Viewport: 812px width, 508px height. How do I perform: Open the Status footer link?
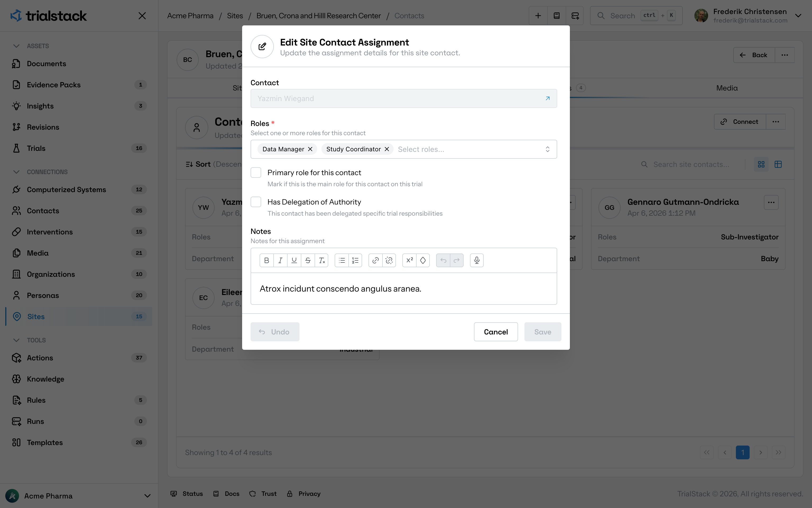[187, 493]
